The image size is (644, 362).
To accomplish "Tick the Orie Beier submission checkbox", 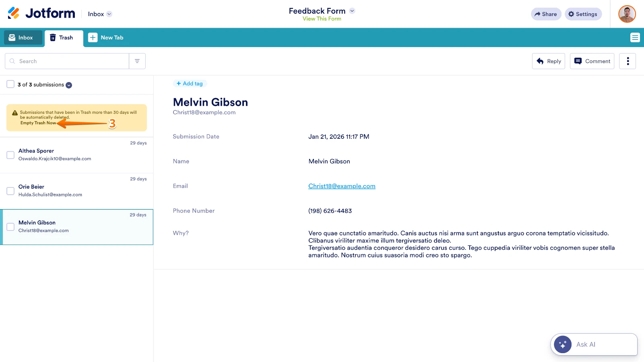I will pos(10,191).
